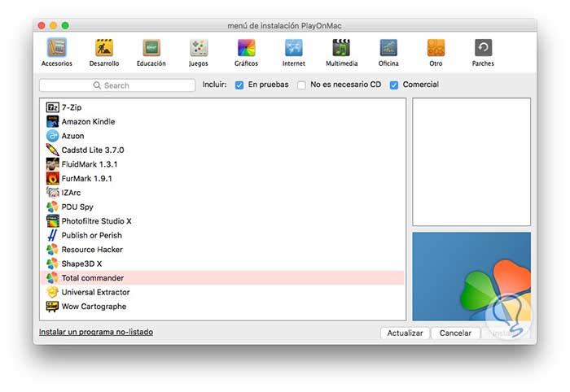Open the Parches category
Image resolution: width=570 pixels, height=392 pixels.
pos(483,53)
